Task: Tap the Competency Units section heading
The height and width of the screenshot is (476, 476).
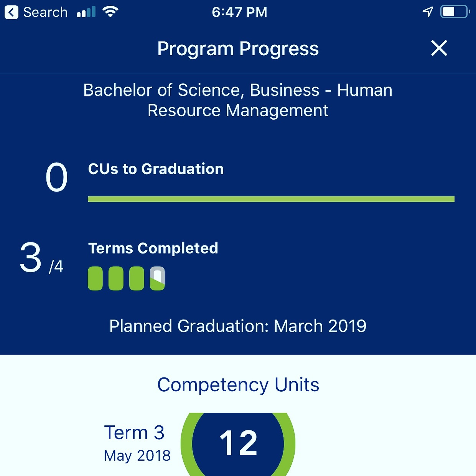Action: coord(238,385)
